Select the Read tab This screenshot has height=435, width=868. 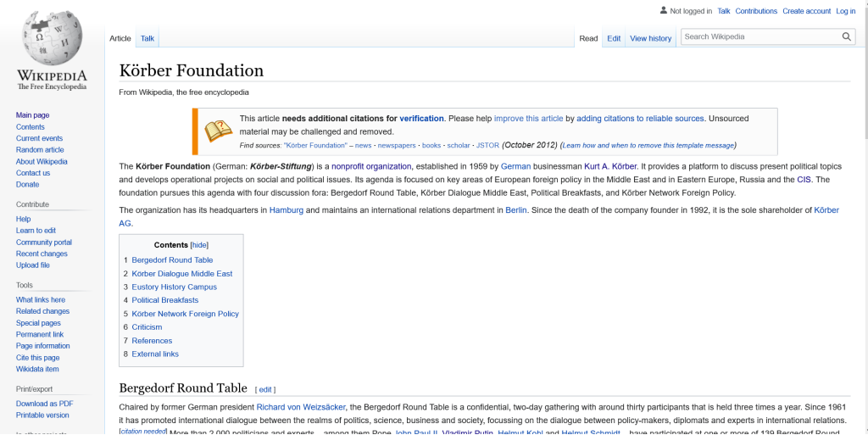click(x=588, y=38)
